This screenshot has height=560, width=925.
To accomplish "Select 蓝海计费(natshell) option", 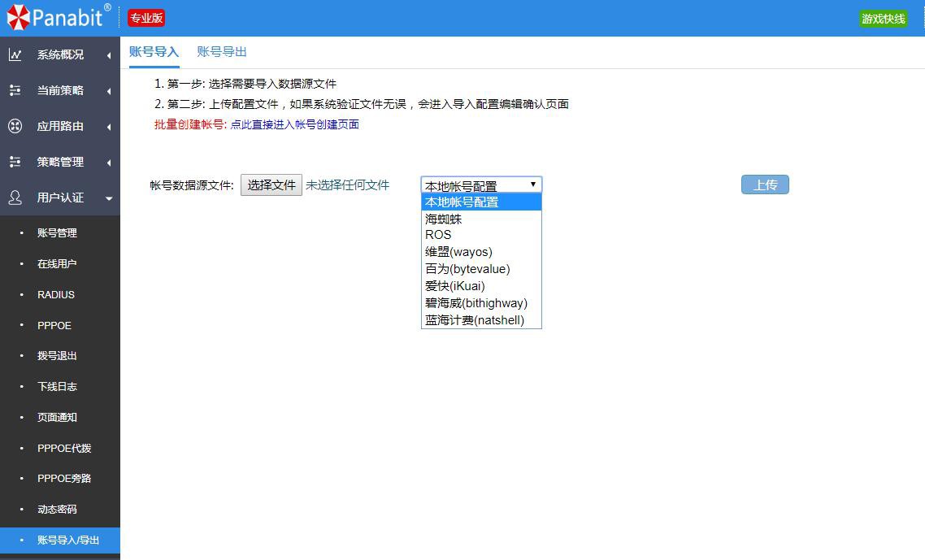I will [x=481, y=320].
